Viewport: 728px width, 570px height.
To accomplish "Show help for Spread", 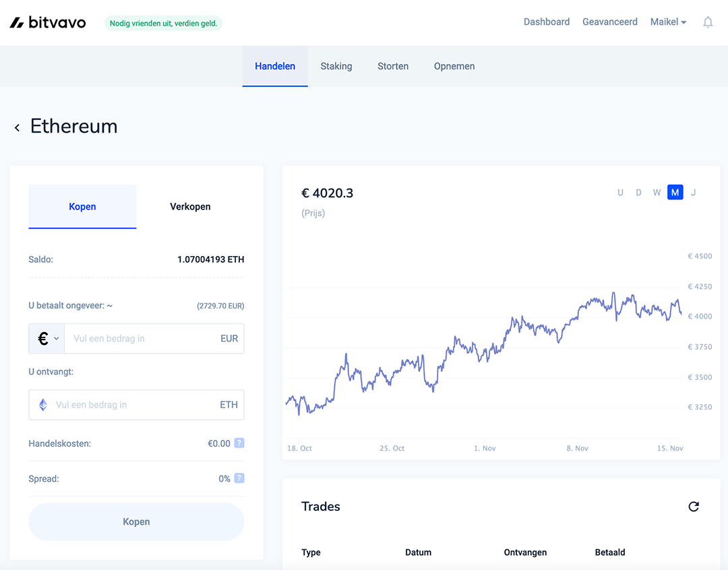I will [x=239, y=478].
